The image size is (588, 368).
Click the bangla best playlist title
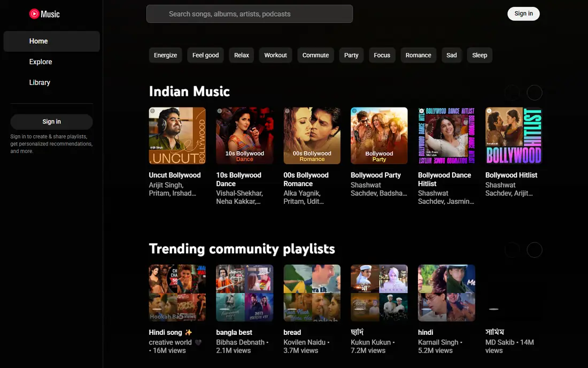tap(234, 332)
